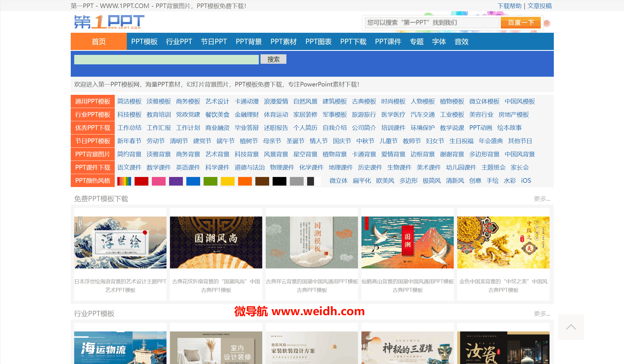
Task: Open the 神秘的三星堆 template thumbnail
Action: [407, 348]
